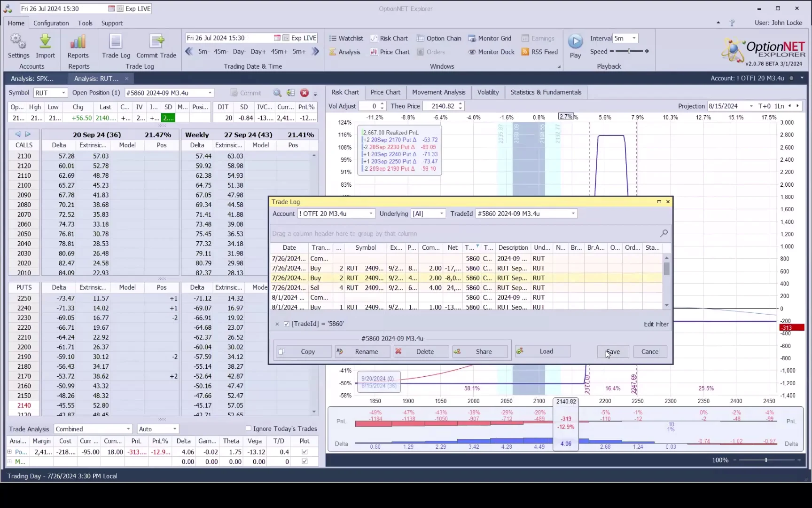This screenshot has height=508, width=812.
Task: Toggle the Plot checkbox for the Po... row
Action: coord(304,452)
